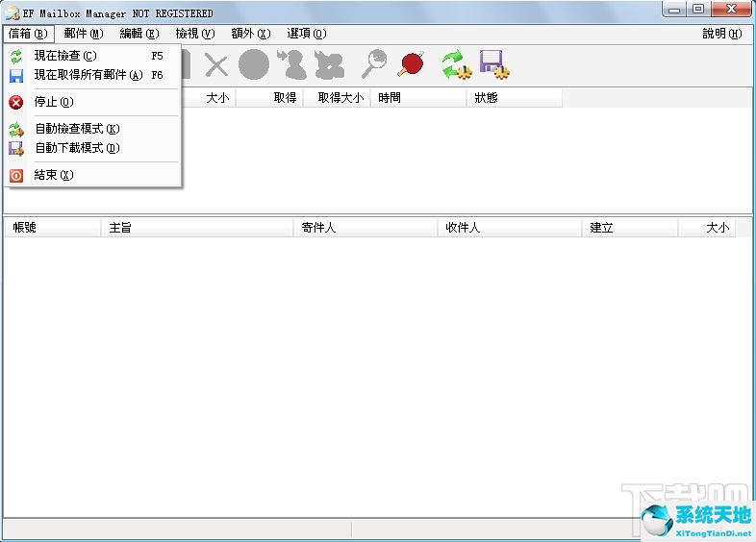Enable 自動下載模式 (D) menu option

(x=93, y=148)
